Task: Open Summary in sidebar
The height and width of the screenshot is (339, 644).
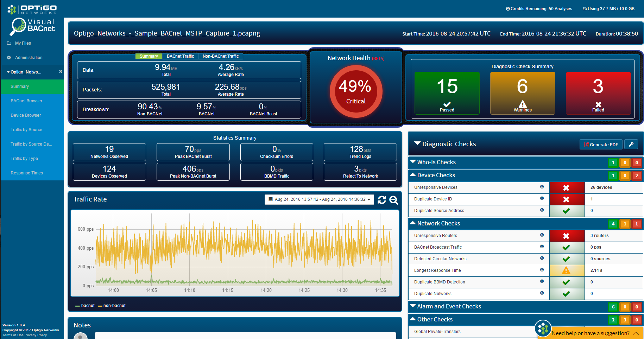Action: pos(32,87)
